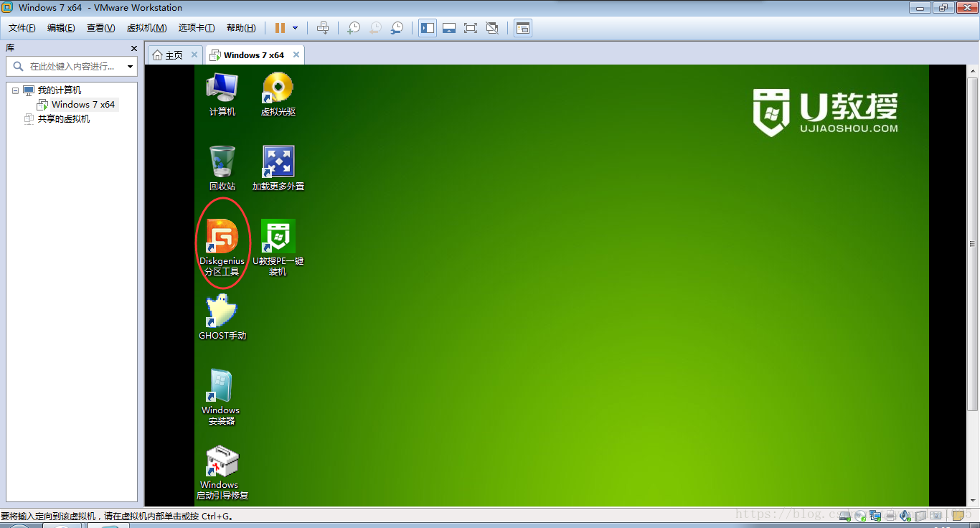Open the 编辑(E) menu
This screenshot has height=528, width=980.
tap(61, 28)
